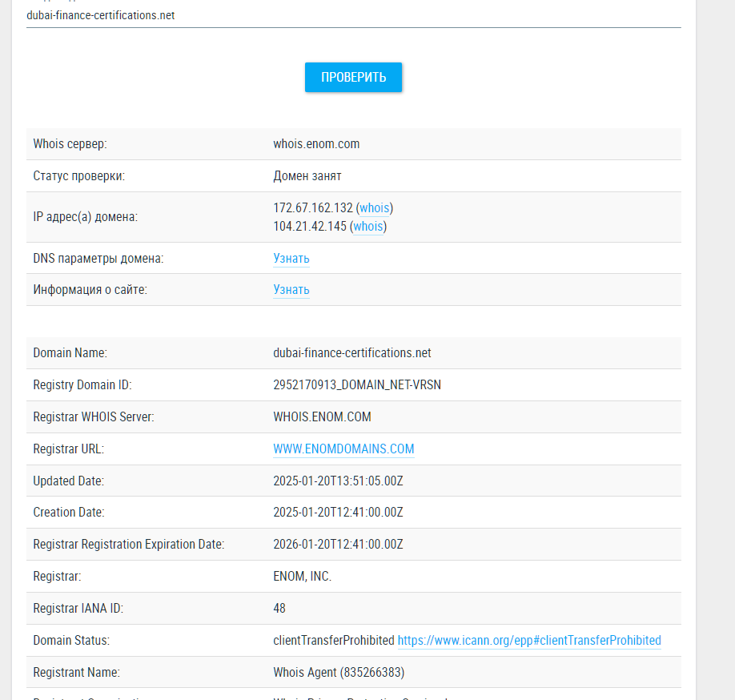Viewport: 735px width, 700px height.
Task: Click the Creation Date: label
Action: pyautogui.click(x=68, y=513)
